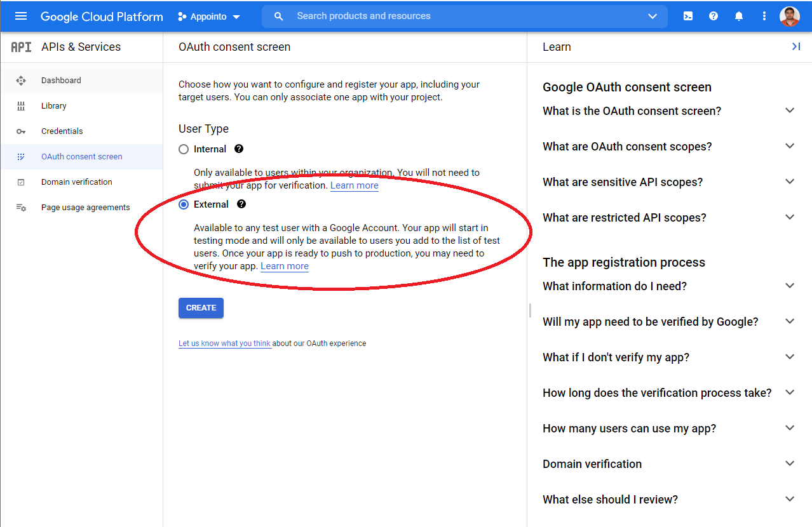Click the OAuth consent screen sidebar icon
Image resolution: width=812 pixels, height=527 pixels.
21,157
